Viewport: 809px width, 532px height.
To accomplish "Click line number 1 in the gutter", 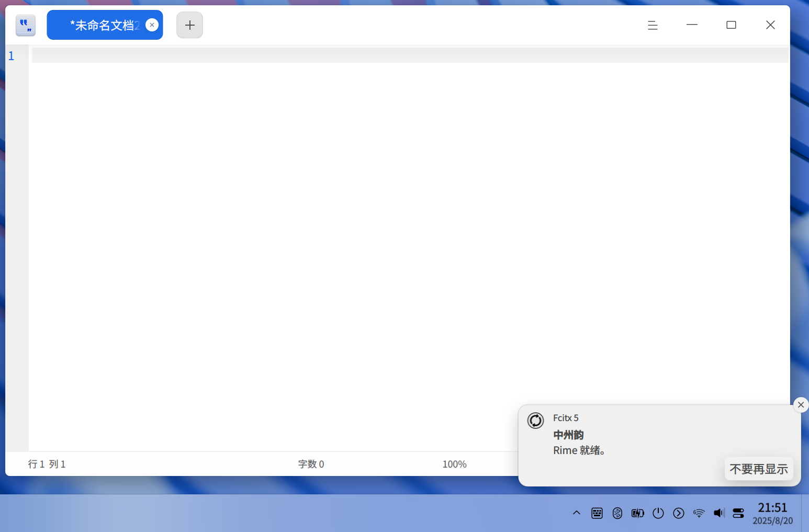I will pos(12,56).
